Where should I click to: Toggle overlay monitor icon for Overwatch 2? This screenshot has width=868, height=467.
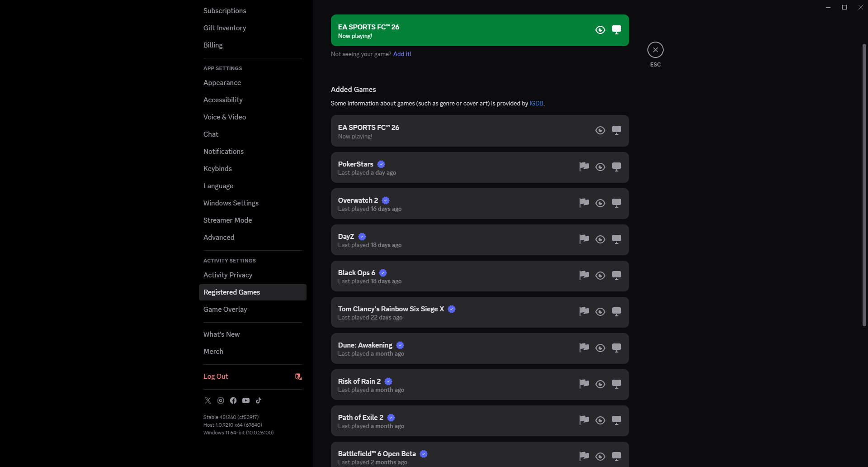tap(617, 203)
